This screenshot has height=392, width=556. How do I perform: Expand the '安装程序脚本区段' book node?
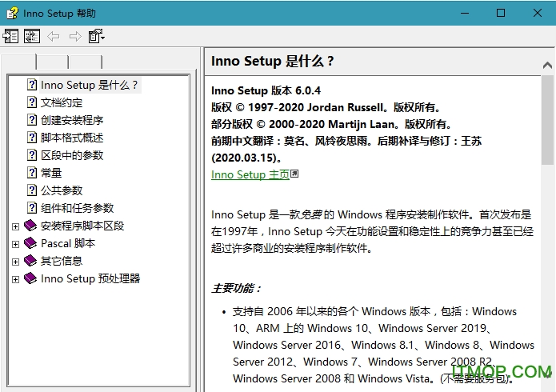(16, 226)
